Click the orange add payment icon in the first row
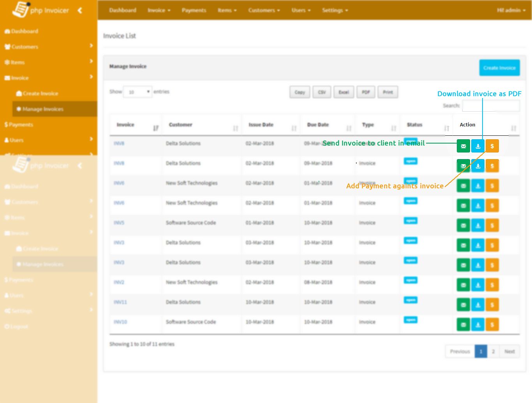Image resolution: width=532 pixels, height=403 pixels. click(492, 146)
